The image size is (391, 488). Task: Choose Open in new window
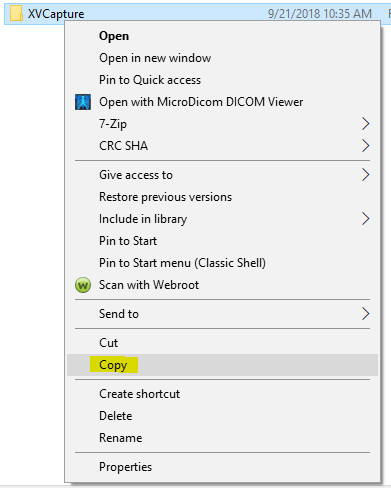[155, 58]
